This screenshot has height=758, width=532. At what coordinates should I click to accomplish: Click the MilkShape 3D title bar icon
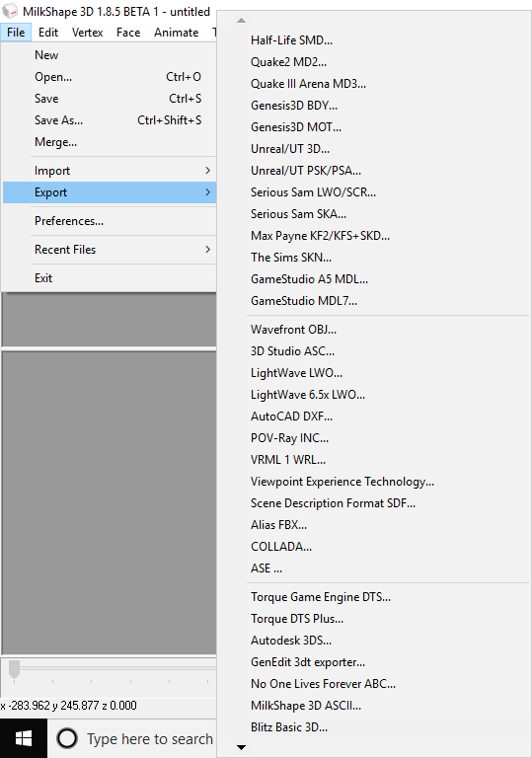[10, 11]
